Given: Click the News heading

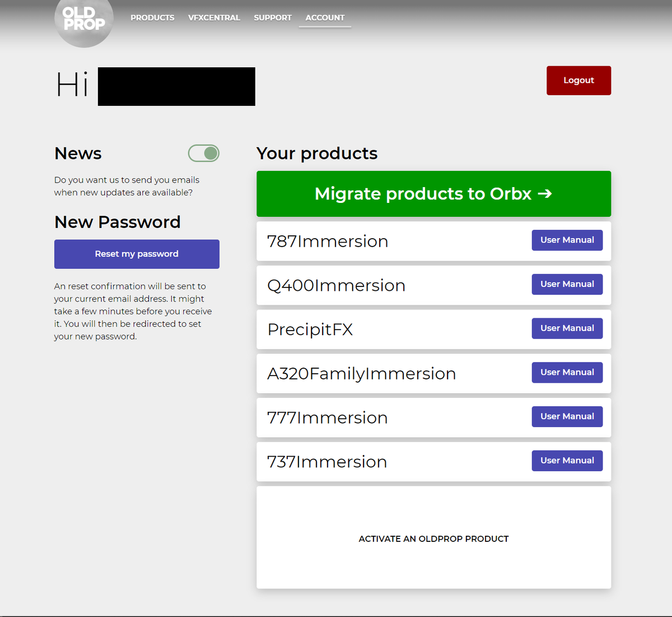Looking at the screenshot, I should (78, 154).
